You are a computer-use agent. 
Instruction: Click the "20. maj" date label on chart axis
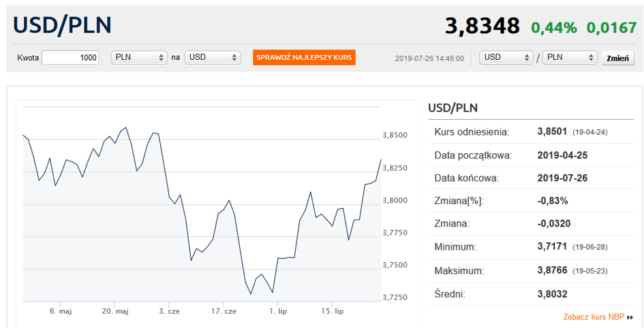115,311
